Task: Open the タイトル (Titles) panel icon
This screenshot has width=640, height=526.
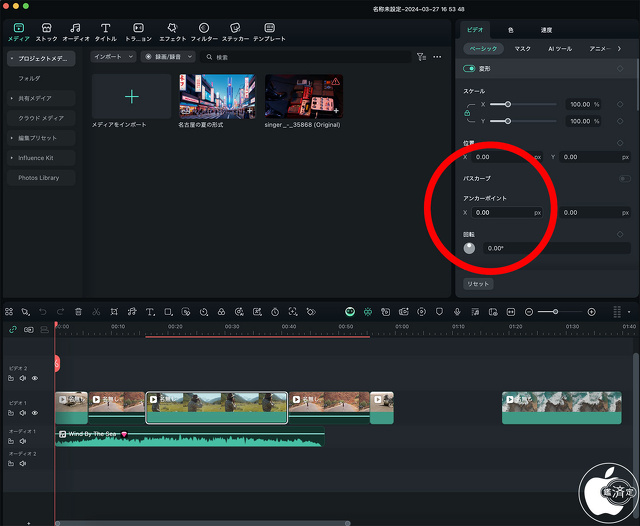Action: click(x=105, y=31)
